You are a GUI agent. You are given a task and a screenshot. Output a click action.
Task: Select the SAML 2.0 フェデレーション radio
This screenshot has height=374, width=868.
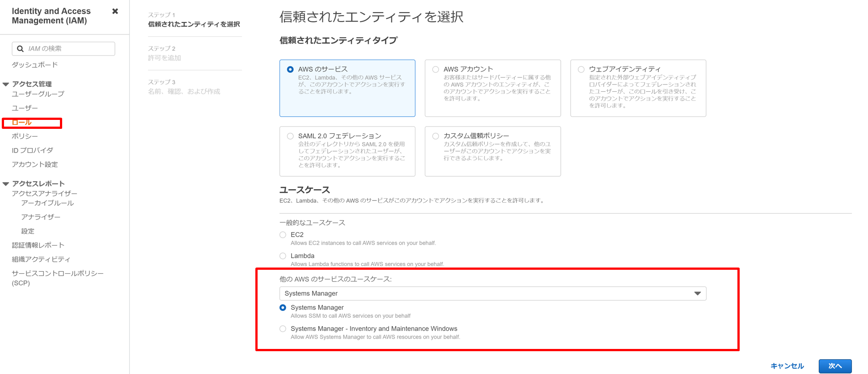coord(290,136)
